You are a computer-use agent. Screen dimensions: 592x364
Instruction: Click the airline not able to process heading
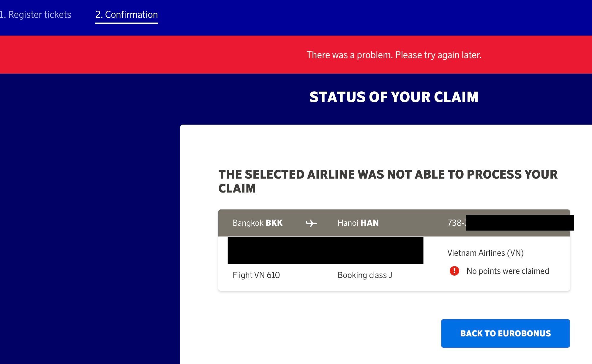(x=388, y=181)
